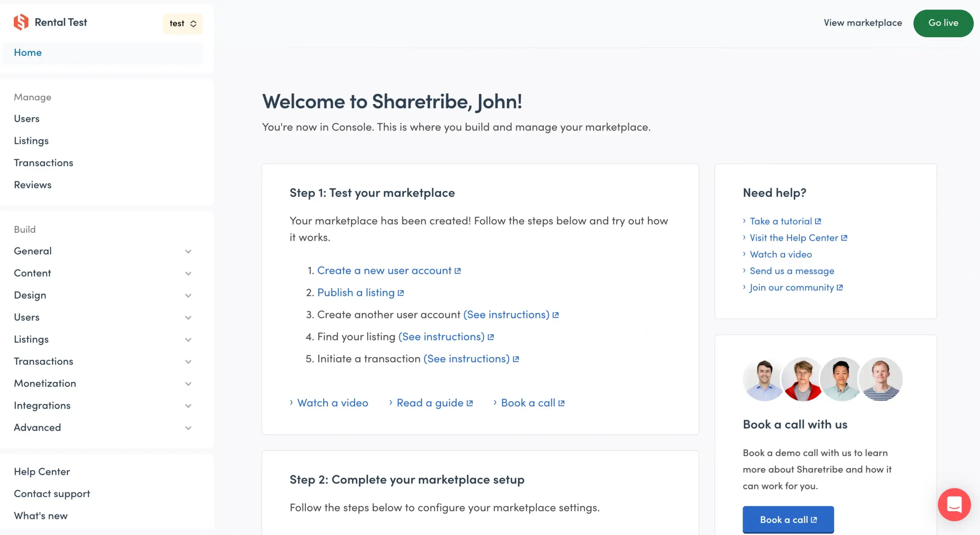Image resolution: width=980 pixels, height=535 pixels.
Task: Expand the Build Listings section chevron
Action: pos(188,339)
